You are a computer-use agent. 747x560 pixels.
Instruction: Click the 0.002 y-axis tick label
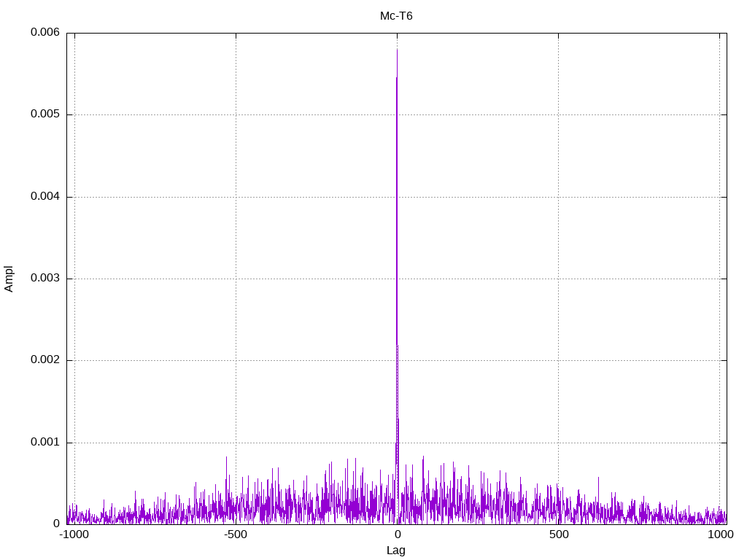coord(45,359)
